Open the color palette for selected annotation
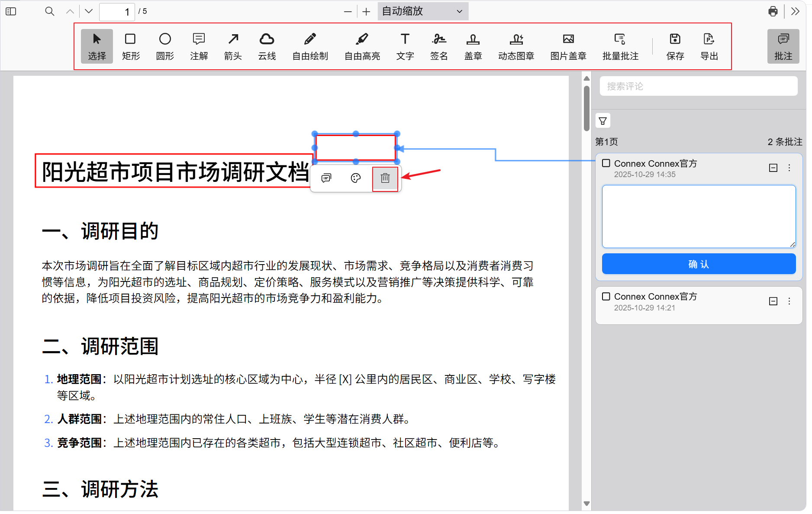Image resolution: width=812 pixels, height=514 pixels. click(355, 178)
